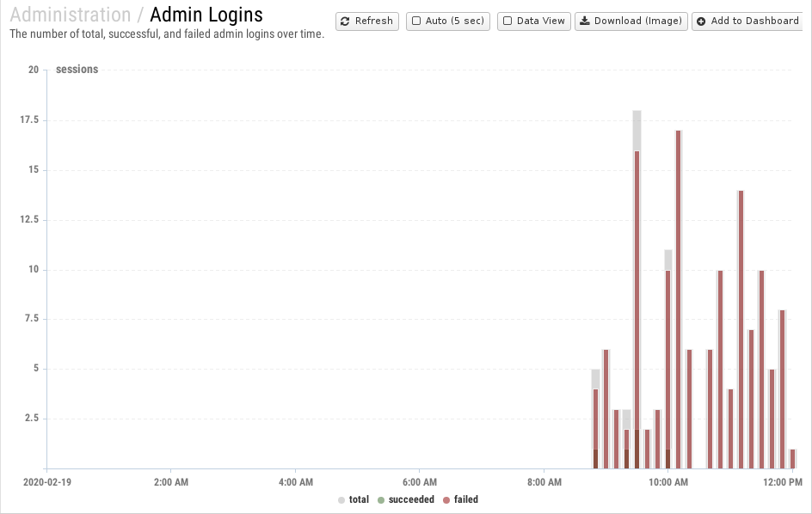Click the Admin Logins page title

206,15
